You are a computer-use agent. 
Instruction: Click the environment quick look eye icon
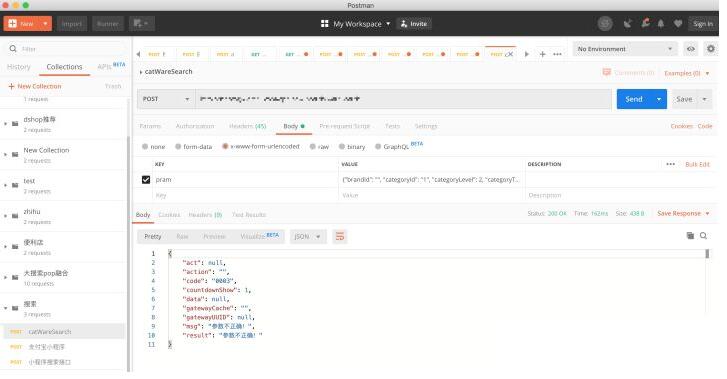tap(691, 49)
